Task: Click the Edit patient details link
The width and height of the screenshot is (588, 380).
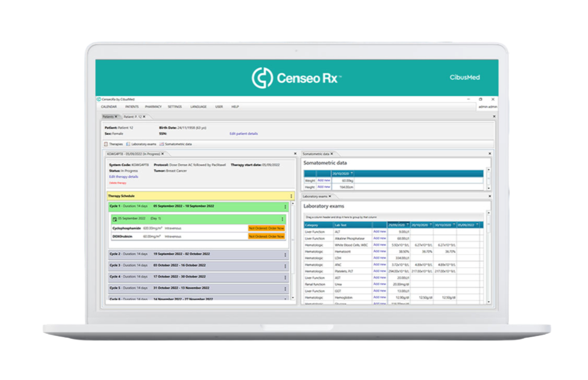Action: (244, 133)
